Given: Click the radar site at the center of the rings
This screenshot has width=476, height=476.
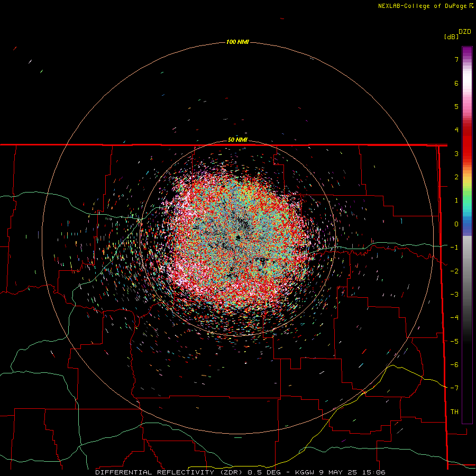Looking at the screenshot, I should click(237, 237).
